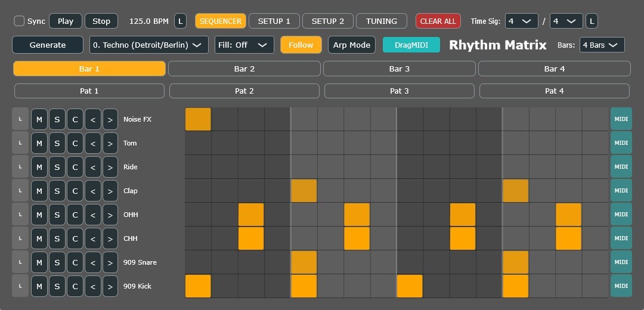Viewport: 644px width, 310px height.
Task: Clear the 909 Snare track with C
Action: tap(75, 262)
